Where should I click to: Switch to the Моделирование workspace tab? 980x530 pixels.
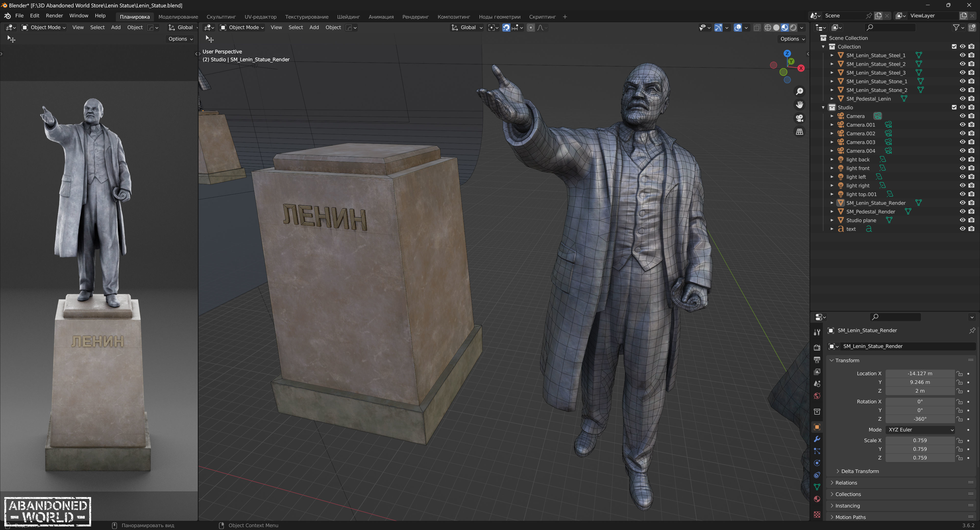click(x=178, y=17)
